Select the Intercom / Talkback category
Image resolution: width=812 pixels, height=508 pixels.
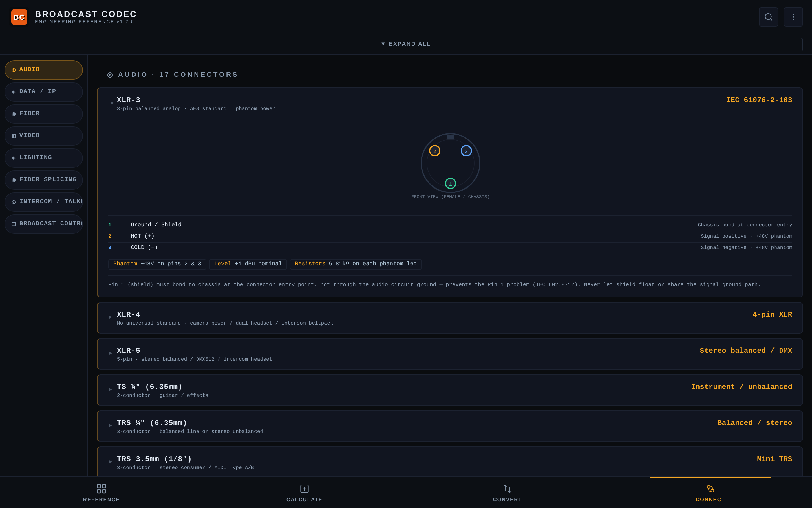click(x=44, y=202)
